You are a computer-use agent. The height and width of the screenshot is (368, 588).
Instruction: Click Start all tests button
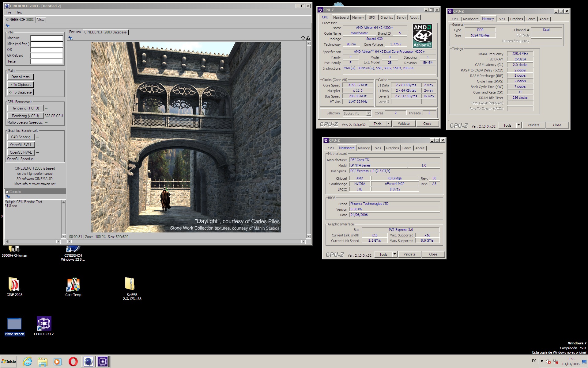pos(21,77)
